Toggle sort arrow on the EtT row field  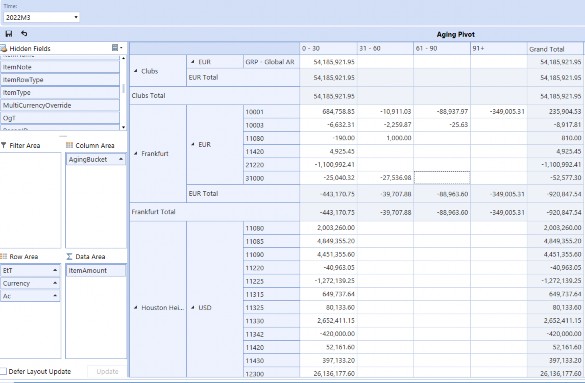[x=55, y=270]
